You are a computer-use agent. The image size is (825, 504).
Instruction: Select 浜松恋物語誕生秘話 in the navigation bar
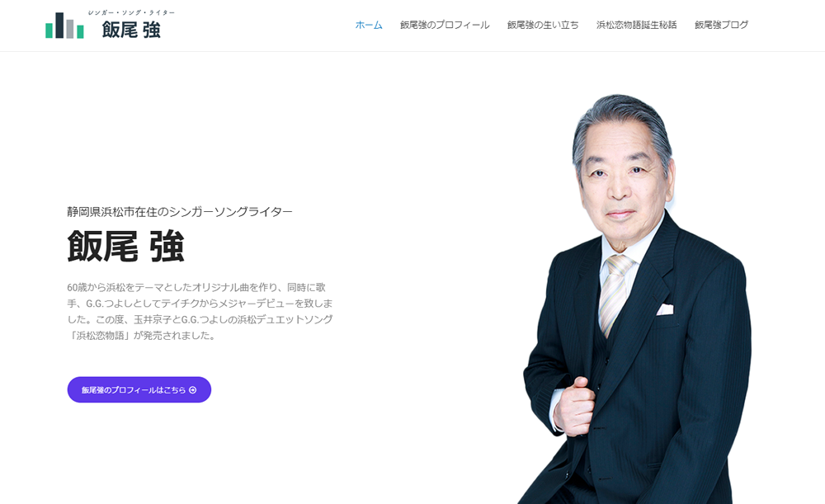pyautogui.click(x=634, y=25)
